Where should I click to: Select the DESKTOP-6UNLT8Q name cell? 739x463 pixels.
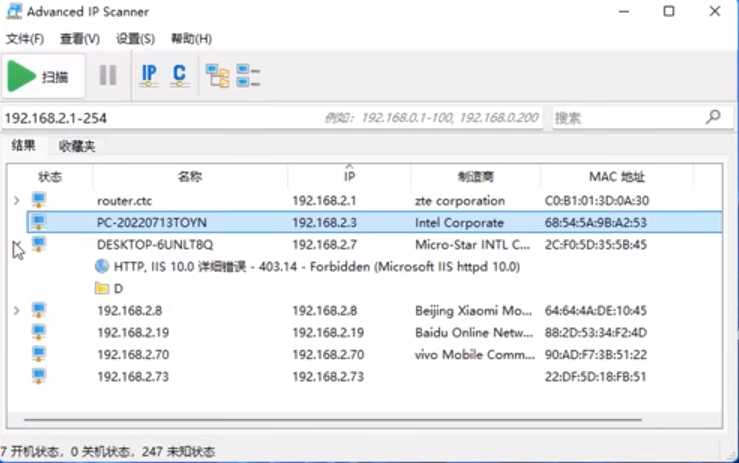[x=155, y=245]
